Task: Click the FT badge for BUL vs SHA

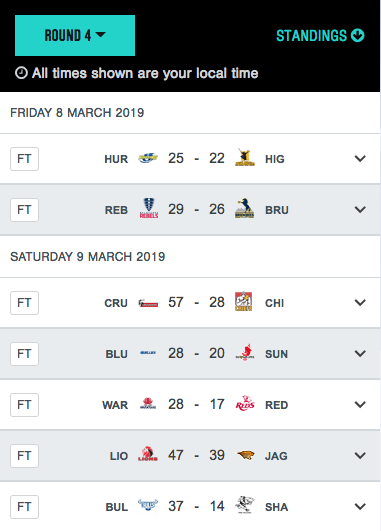Action: click(x=24, y=507)
